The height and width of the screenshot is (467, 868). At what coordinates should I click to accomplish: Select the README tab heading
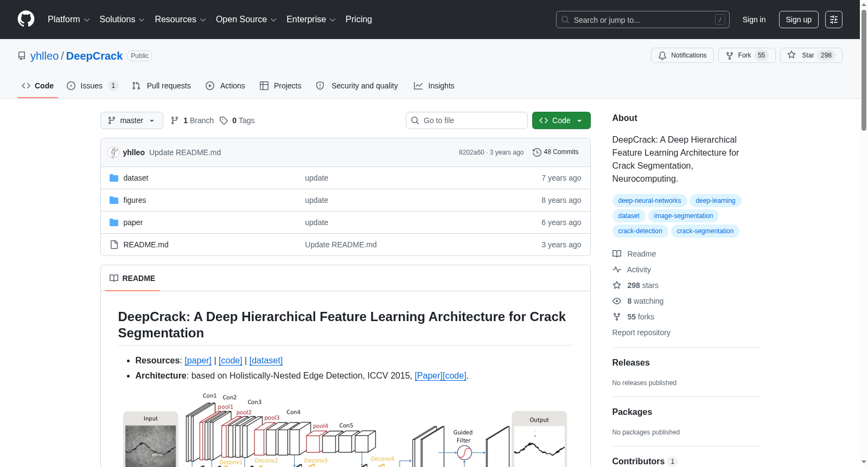tap(132, 278)
